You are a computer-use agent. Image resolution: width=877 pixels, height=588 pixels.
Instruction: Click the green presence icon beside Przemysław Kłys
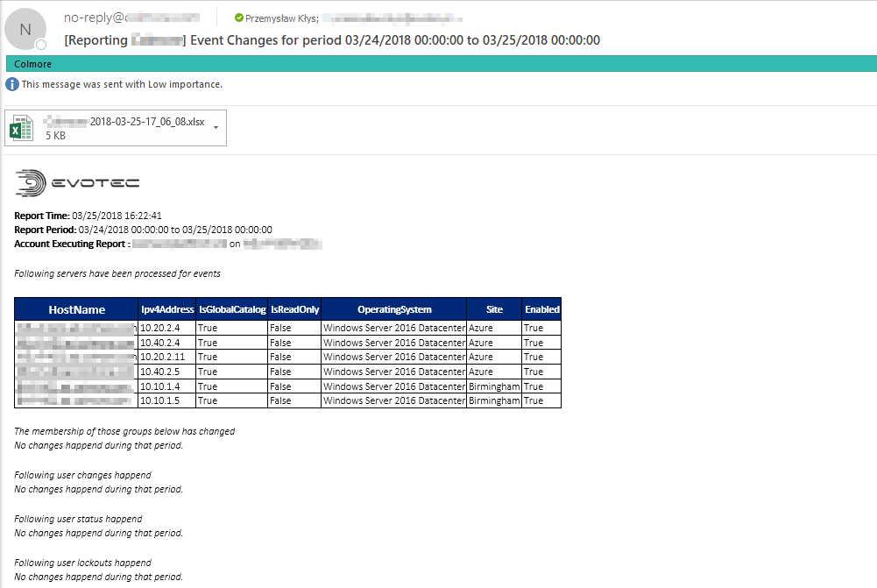pyautogui.click(x=238, y=18)
